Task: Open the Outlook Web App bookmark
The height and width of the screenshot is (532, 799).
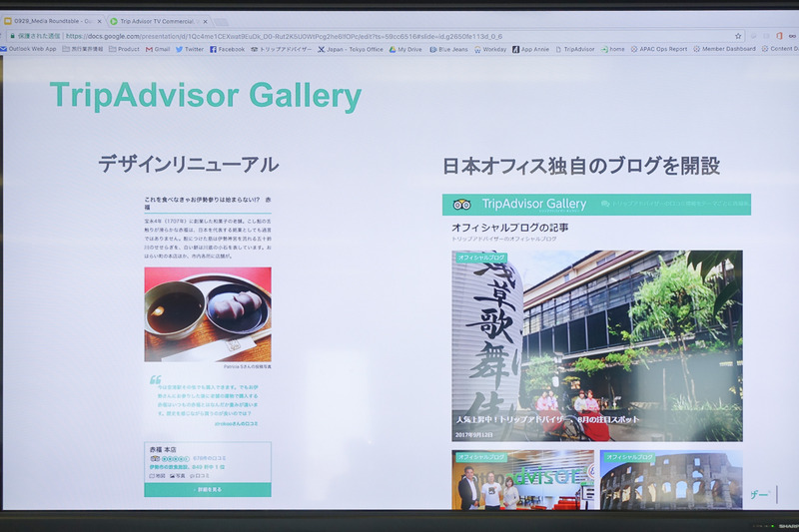Action: click(x=28, y=49)
